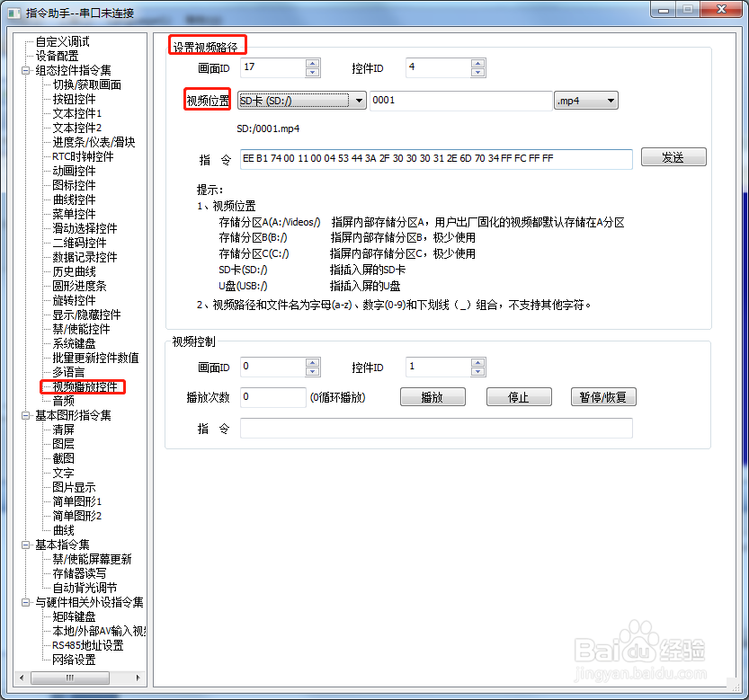Select 系统键盘 tree item
This screenshot has height=700, width=749.
[74, 343]
